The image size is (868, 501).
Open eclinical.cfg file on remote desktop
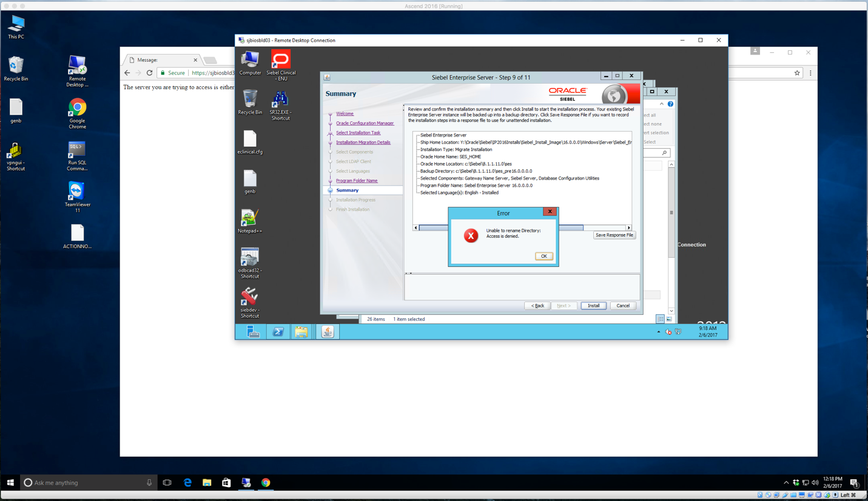pos(250,142)
